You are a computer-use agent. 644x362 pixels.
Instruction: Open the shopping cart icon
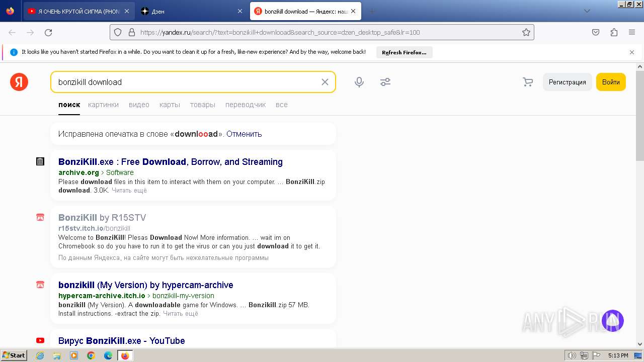click(x=528, y=82)
